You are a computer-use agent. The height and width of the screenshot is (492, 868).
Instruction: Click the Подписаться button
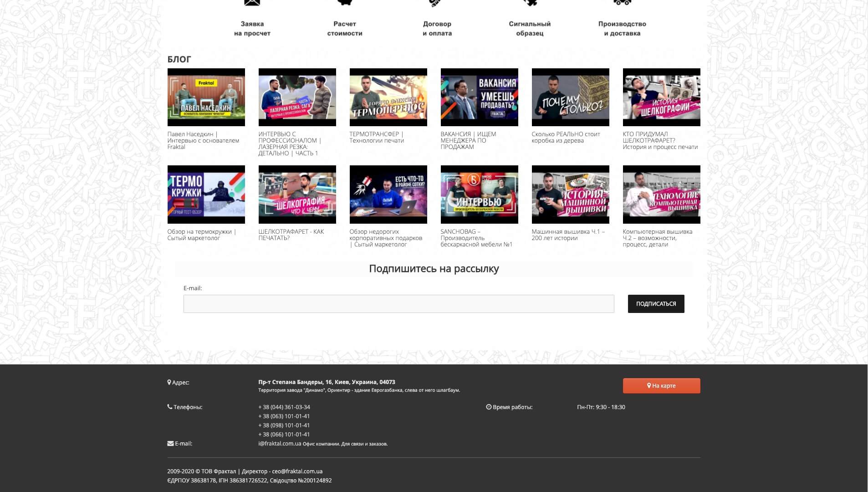(656, 304)
